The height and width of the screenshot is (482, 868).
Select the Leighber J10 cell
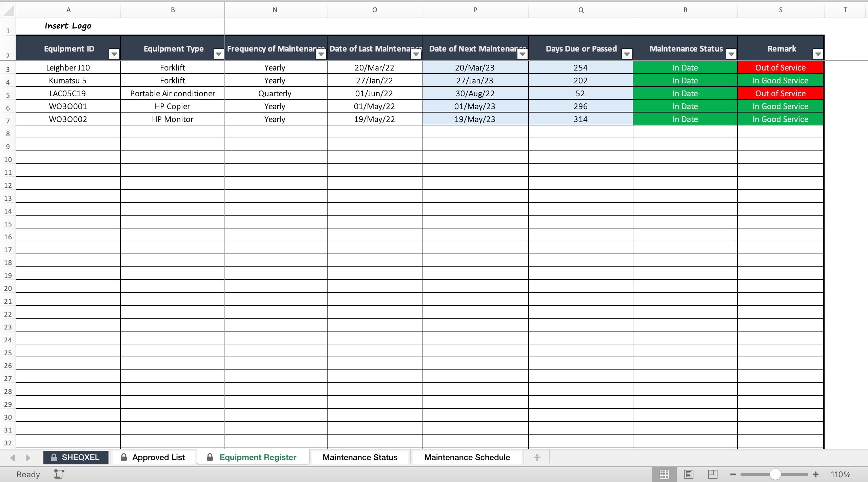pyautogui.click(x=68, y=67)
